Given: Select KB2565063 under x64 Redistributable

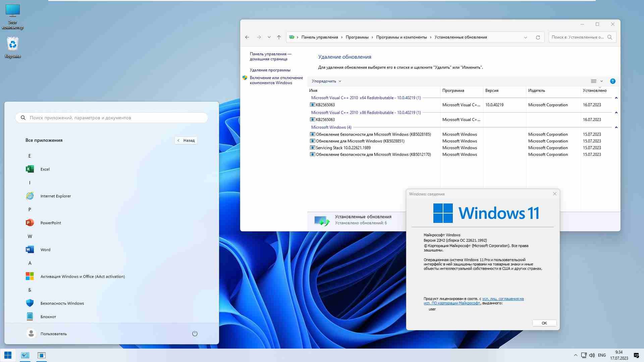Looking at the screenshot, I should (463, 105).
